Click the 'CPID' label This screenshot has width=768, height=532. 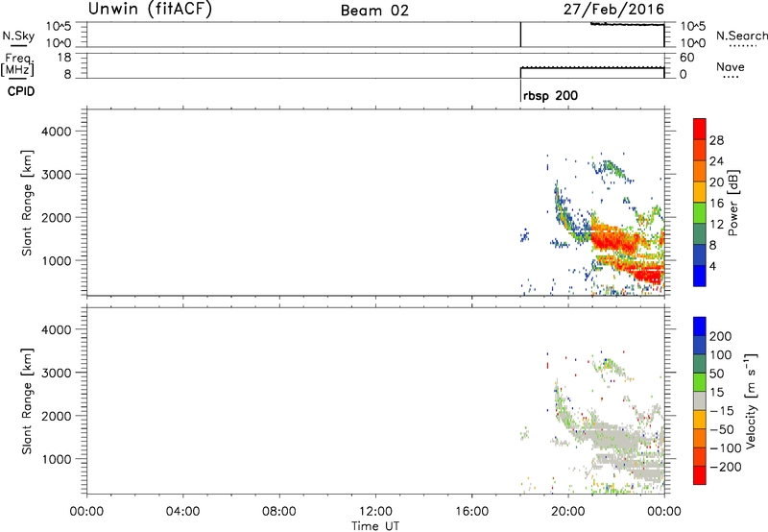pos(21,91)
